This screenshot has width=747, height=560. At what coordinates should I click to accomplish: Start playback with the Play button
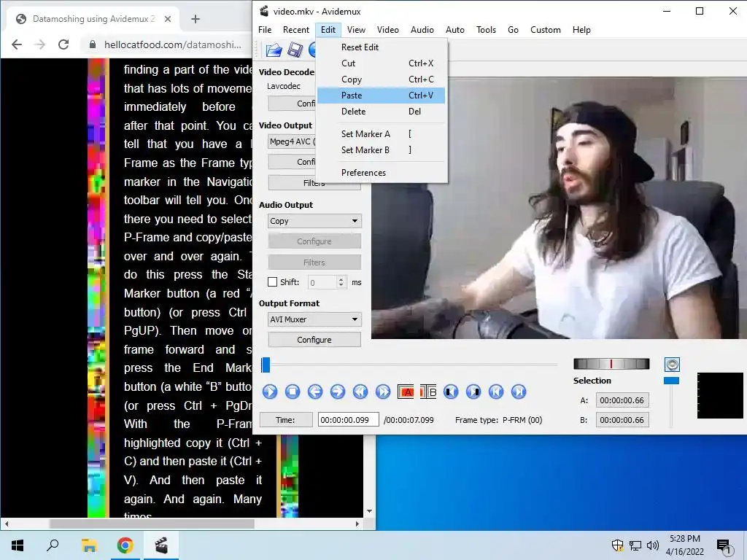(x=270, y=392)
